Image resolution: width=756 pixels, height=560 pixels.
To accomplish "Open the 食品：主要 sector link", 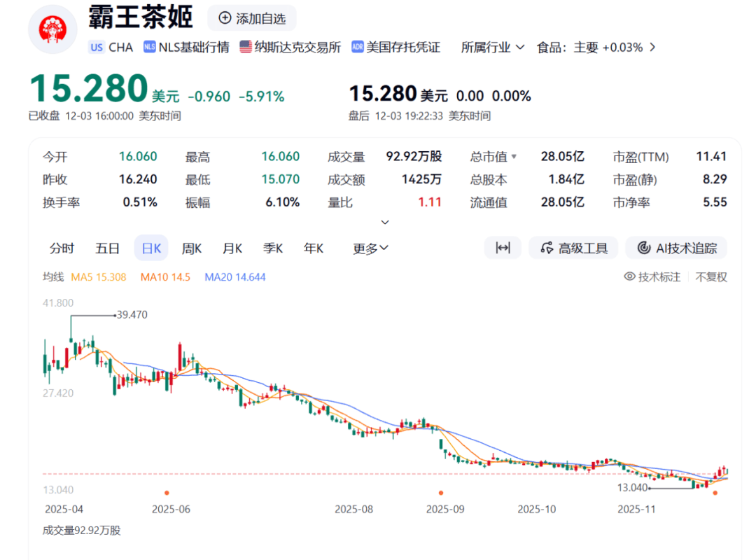I will click(x=595, y=47).
